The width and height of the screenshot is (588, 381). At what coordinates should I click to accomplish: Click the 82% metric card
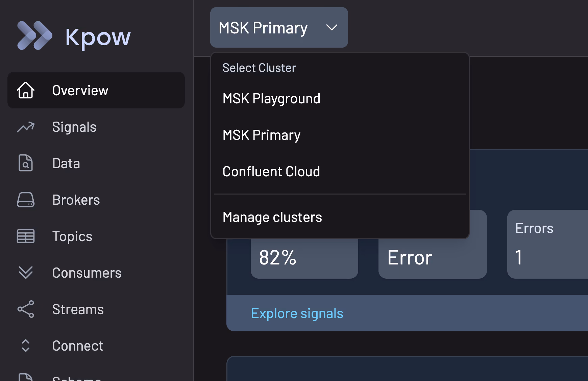(304, 258)
